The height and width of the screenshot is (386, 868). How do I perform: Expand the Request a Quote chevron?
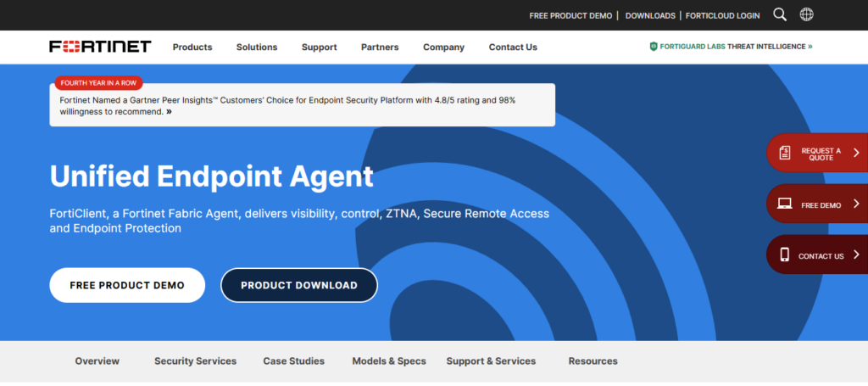tap(856, 153)
